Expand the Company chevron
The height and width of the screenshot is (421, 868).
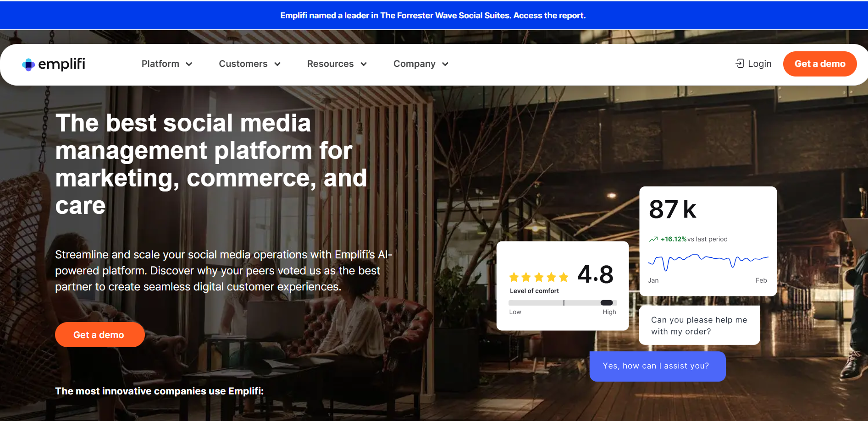[x=445, y=64]
